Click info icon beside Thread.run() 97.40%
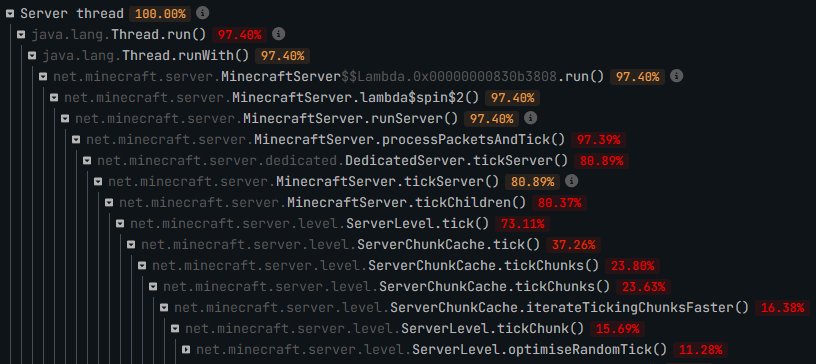This screenshot has width=816, height=364. [x=279, y=34]
